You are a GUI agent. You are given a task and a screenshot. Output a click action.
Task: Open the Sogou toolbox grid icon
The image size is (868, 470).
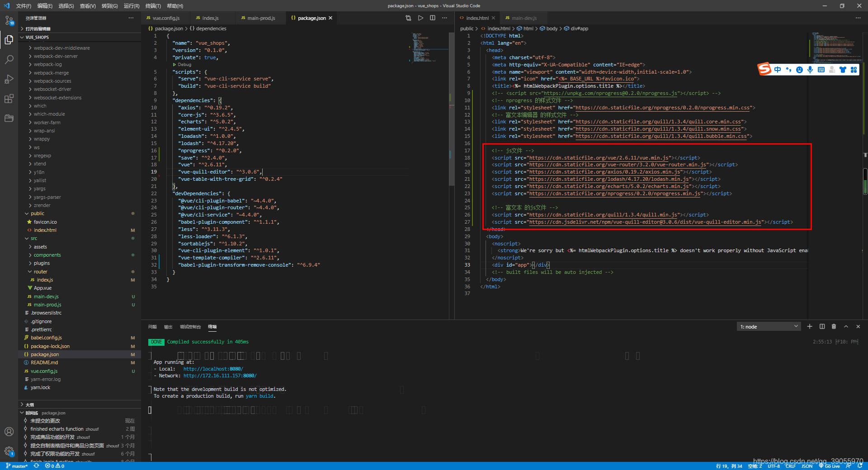pyautogui.click(x=854, y=70)
